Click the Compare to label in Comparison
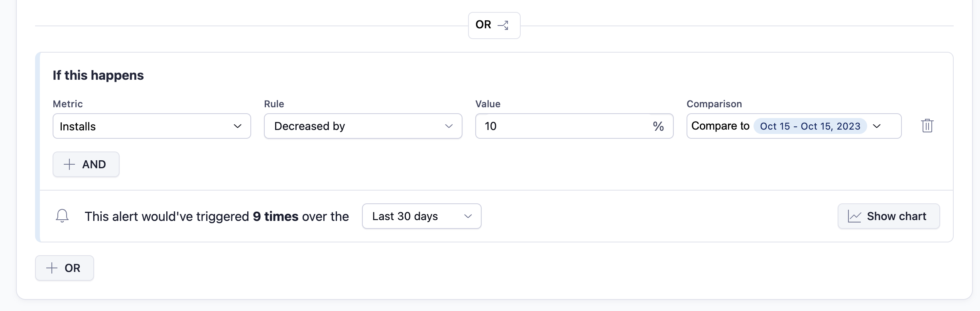980x311 pixels. [720, 126]
